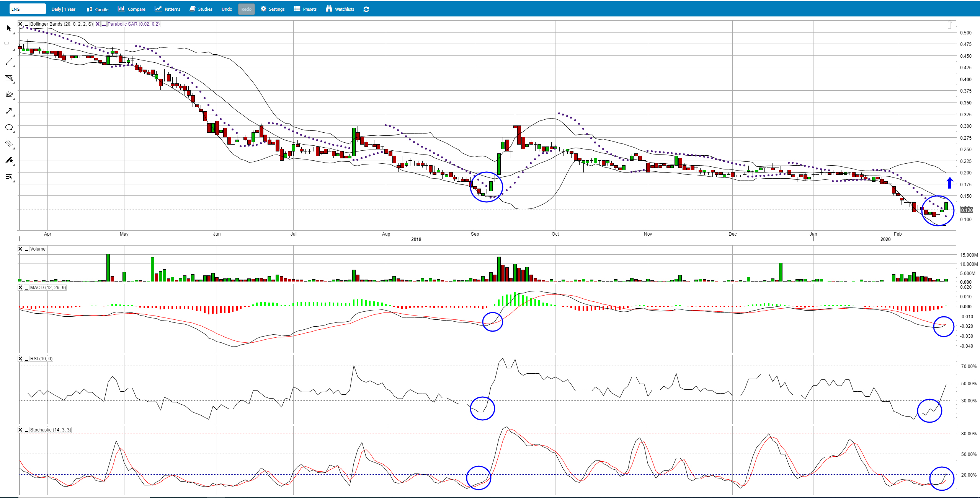Click the Sep label on the time axis
980x498 pixels.
click(x=475, y=234)
